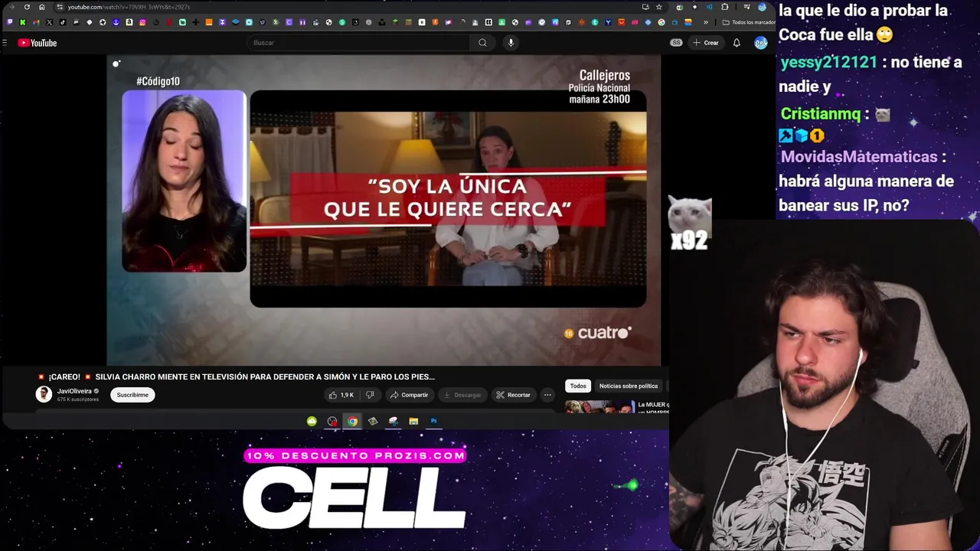Click the video player to pause
Image resolution: width=980 pixels, height=551 pixels.
pyautogui.click(x=384, y=210)
